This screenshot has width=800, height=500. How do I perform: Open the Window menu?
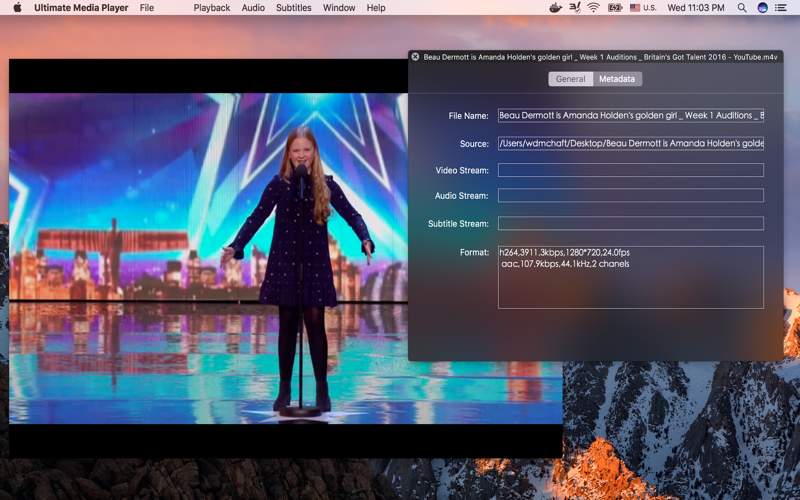point(339,8)
